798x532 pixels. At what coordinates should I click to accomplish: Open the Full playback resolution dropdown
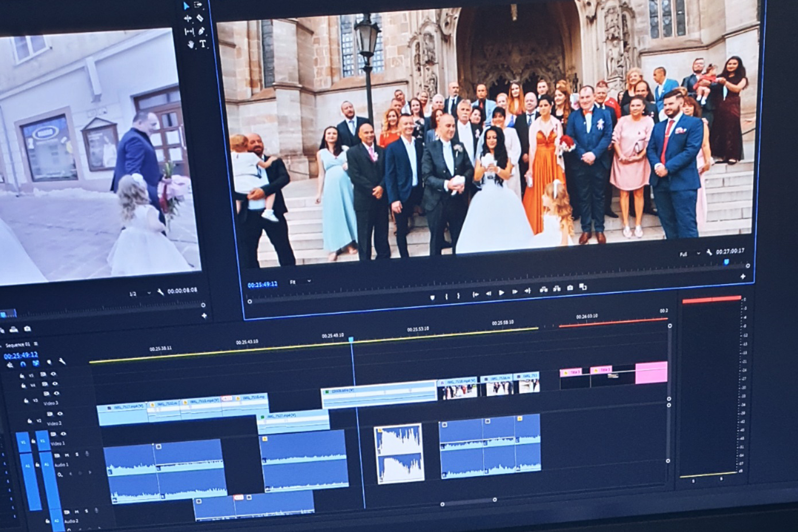690,254
